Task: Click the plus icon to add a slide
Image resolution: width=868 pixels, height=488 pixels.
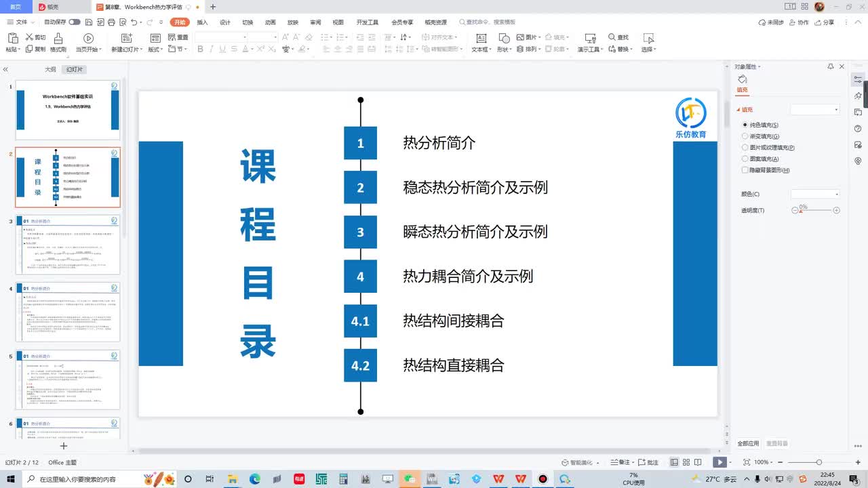Action: click(64, 446)
